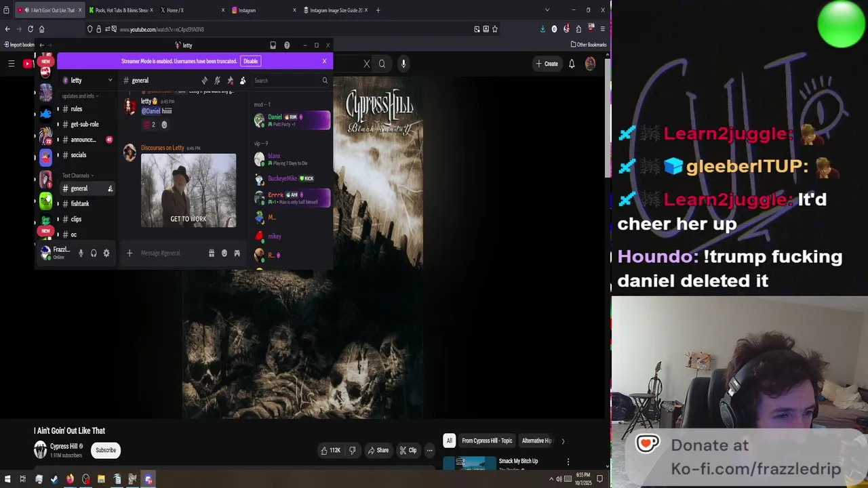The width and height of the screenshot is (868, 488).
Task: Open the YouTube Create button
Action: [x=547, y=64]
